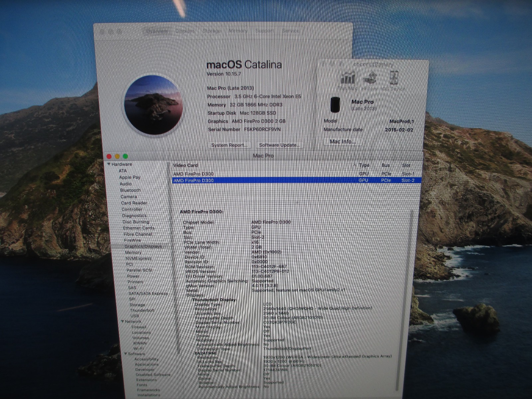532x399 pixels.
Task: Open Printers in the sidebar
Action: [135, 282]
